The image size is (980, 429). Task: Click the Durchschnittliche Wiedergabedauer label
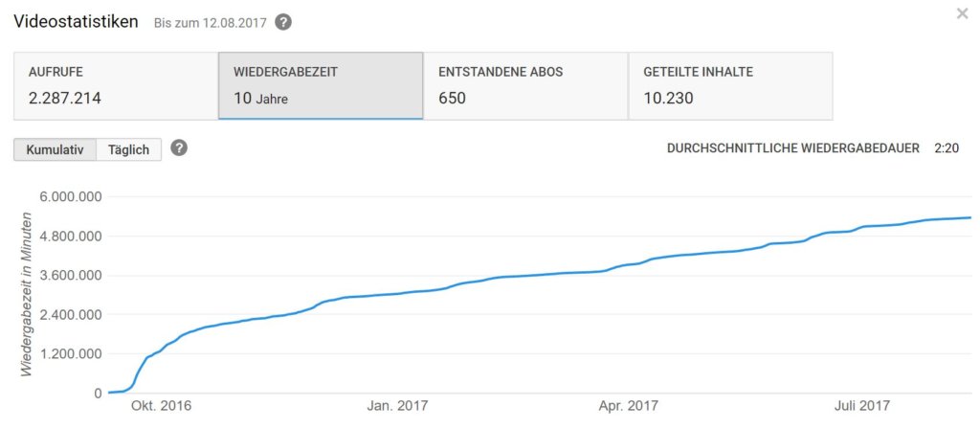coord(792,148)
